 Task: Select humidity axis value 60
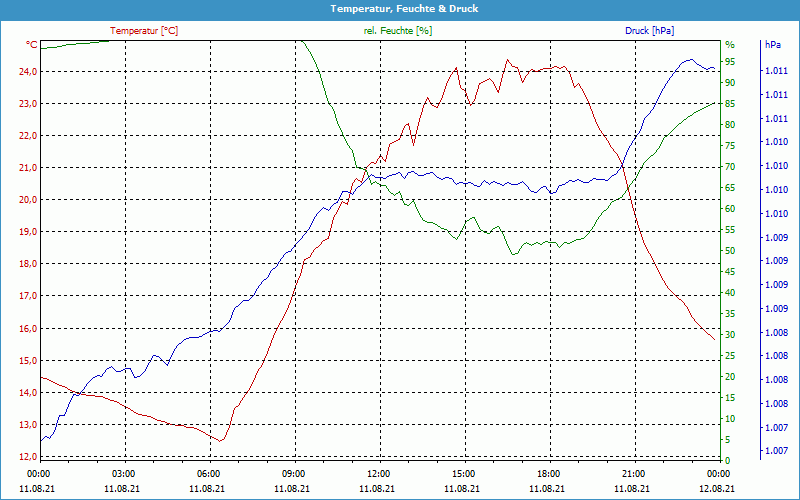730,209
